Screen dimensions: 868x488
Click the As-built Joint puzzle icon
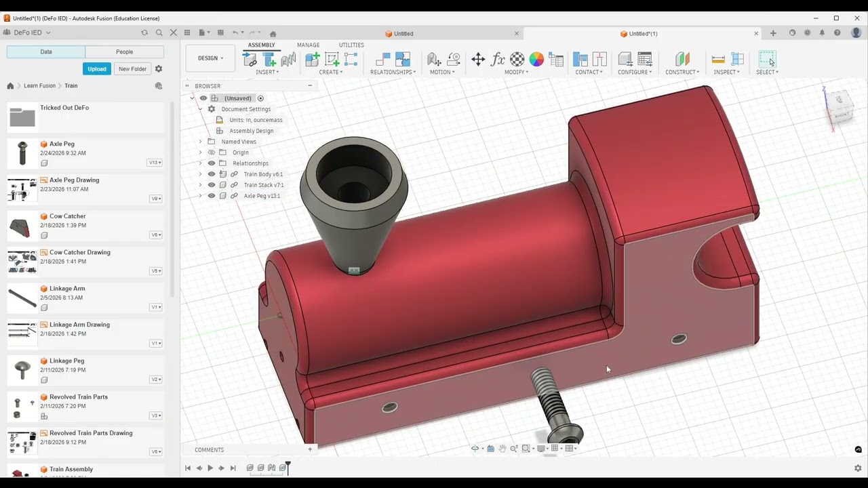coord(403,60)
